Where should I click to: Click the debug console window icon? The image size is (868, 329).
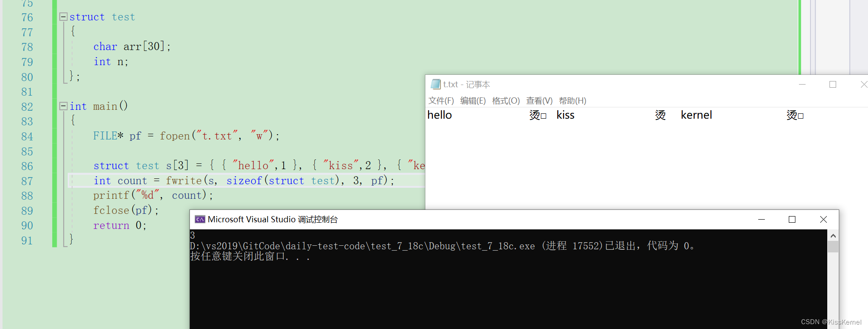pyautogui.click(x=200, y=219)
